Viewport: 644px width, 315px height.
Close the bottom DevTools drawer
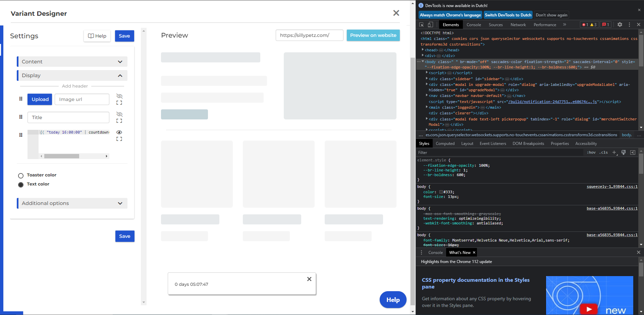pyautogui.click(x=639, y=252)
